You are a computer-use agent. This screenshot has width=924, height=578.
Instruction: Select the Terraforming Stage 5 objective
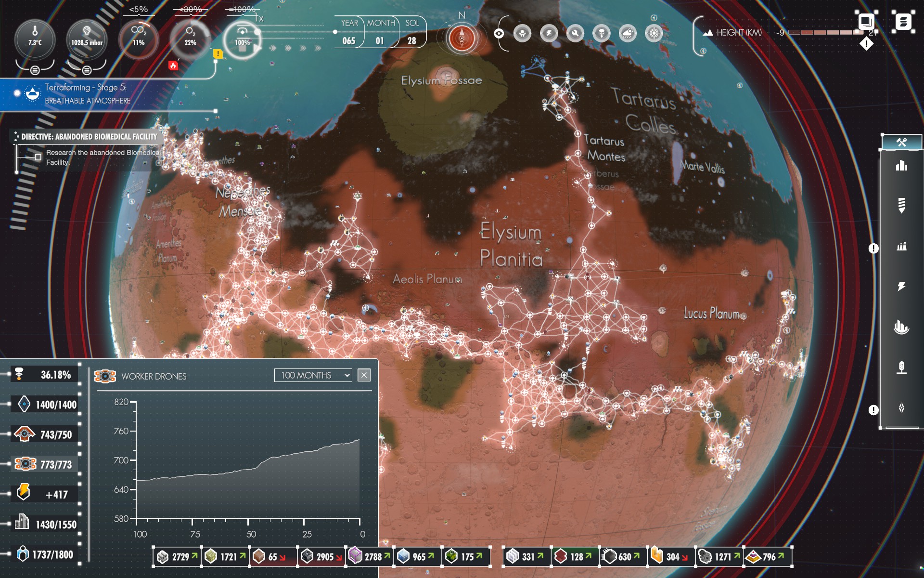click(x=87, y=93)
